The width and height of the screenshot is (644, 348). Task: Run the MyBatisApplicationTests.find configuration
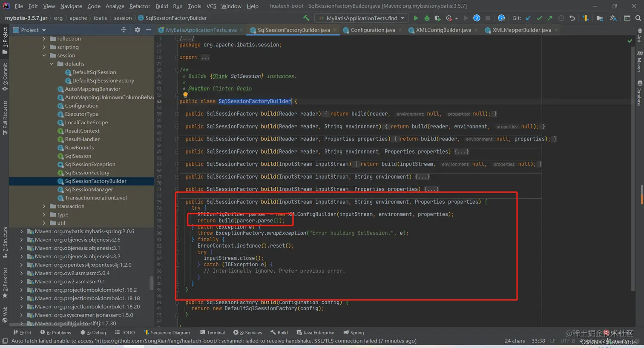pos(416,18)
